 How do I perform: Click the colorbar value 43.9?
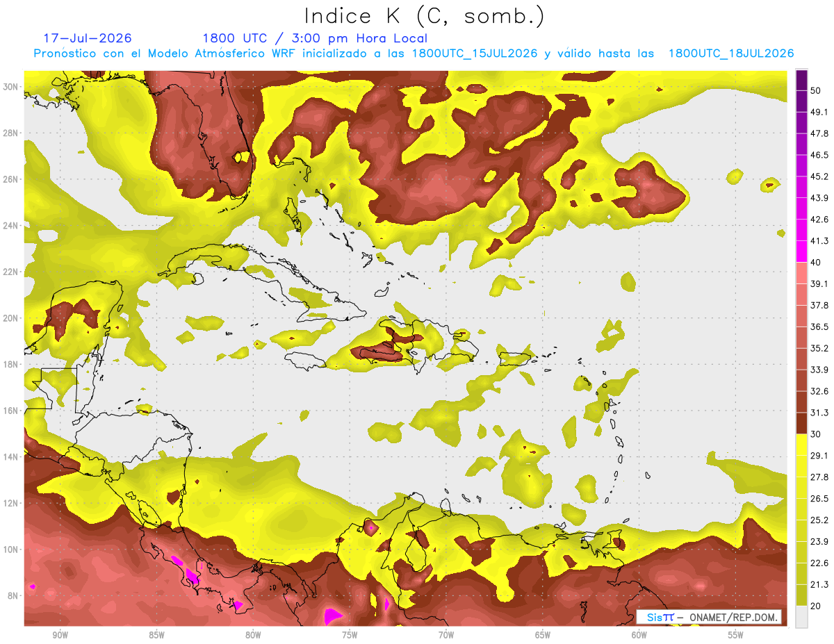point(819,198)
